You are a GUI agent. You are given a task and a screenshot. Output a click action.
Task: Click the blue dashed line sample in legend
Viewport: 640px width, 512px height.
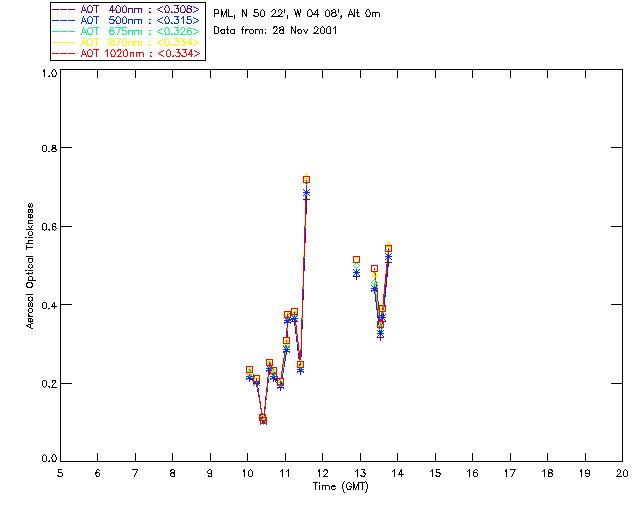tap(64, 20)
